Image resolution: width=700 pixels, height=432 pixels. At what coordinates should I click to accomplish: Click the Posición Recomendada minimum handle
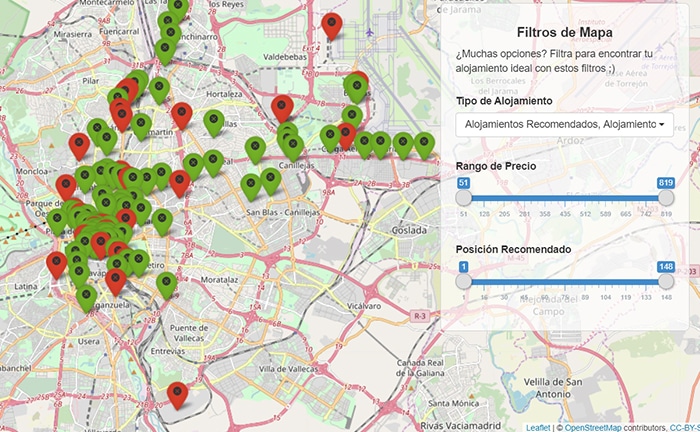coord(464,281)
